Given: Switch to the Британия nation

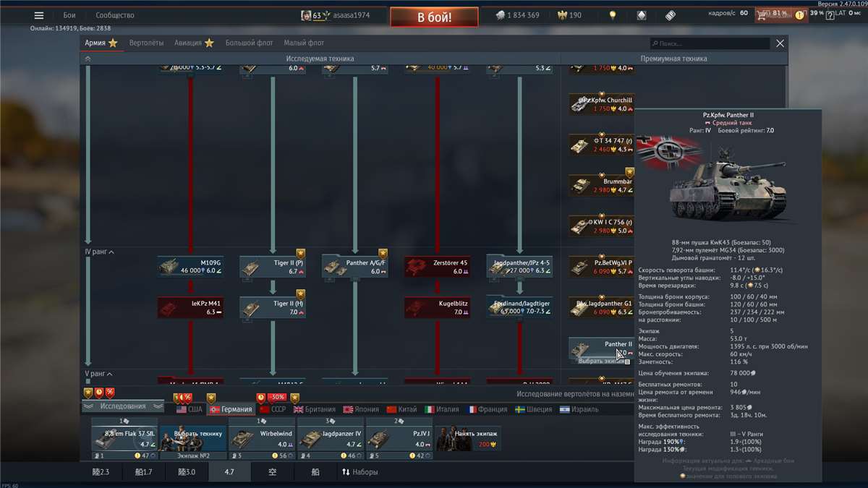Looking at the screenshot, I should click(x=314, y=409).
